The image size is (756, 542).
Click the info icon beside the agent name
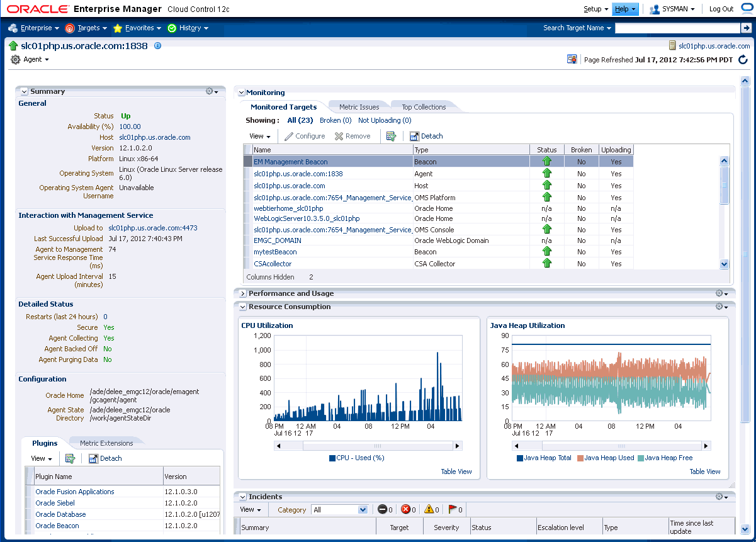point(157,45)
